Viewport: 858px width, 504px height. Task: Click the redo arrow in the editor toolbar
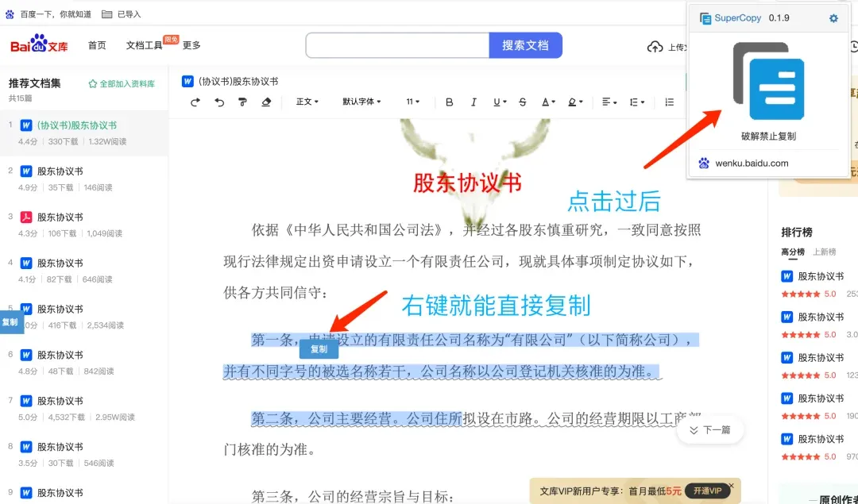tap(195, 102)
